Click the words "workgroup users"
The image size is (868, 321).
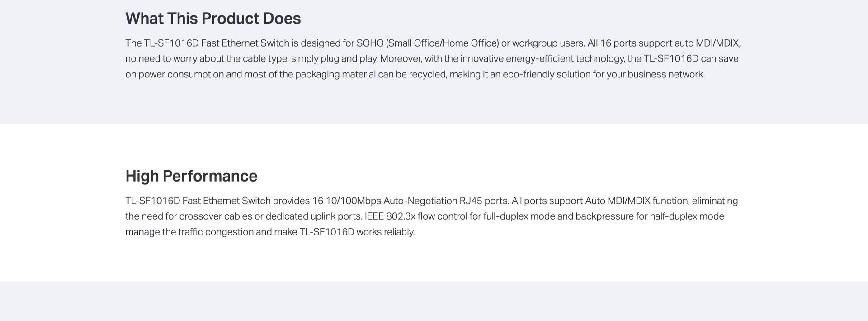click(548, 43)
